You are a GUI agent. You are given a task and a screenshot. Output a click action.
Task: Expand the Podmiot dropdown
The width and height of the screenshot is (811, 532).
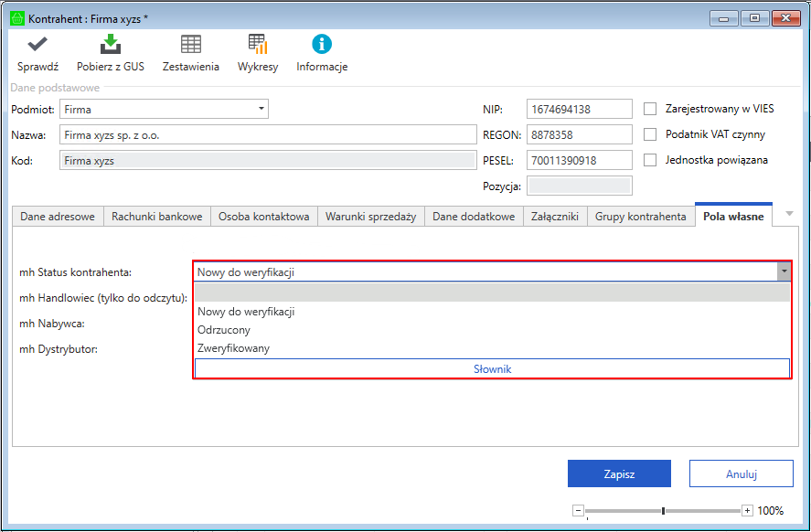coord(261,109)
